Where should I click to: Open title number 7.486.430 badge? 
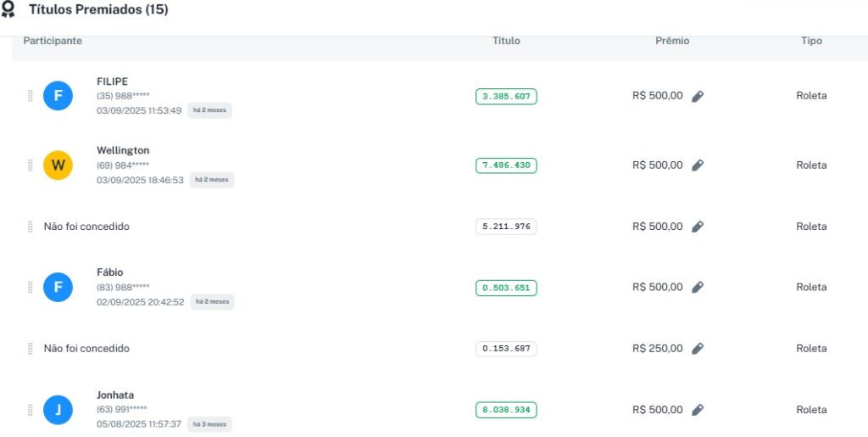(506, 165)
